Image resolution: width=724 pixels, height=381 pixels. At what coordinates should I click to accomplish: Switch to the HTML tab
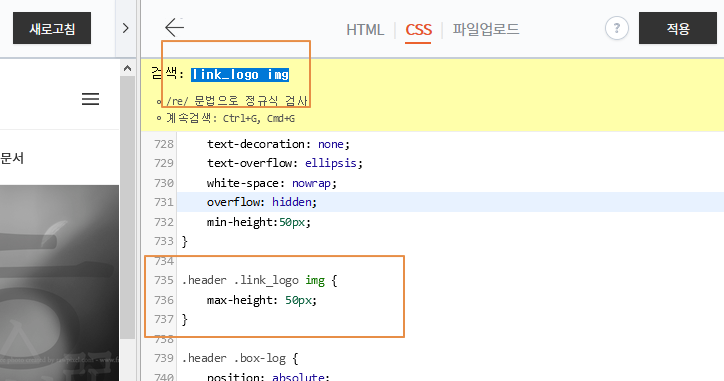point(365,30)
